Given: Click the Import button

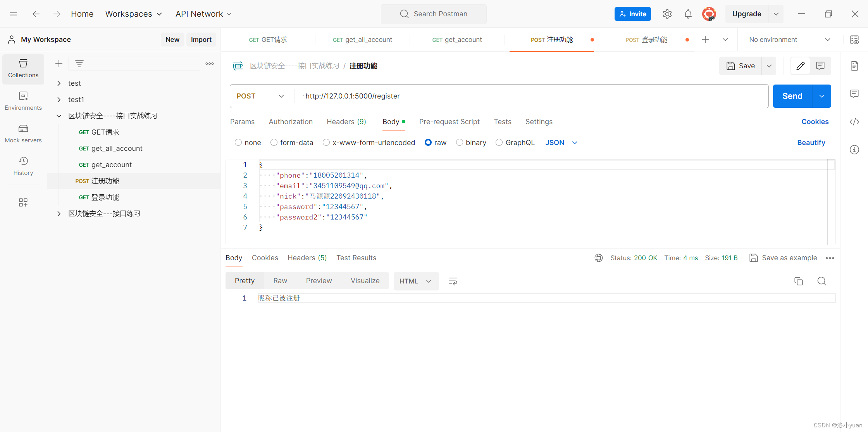Looking at the screenshot, I should click(x=201, y=40).
